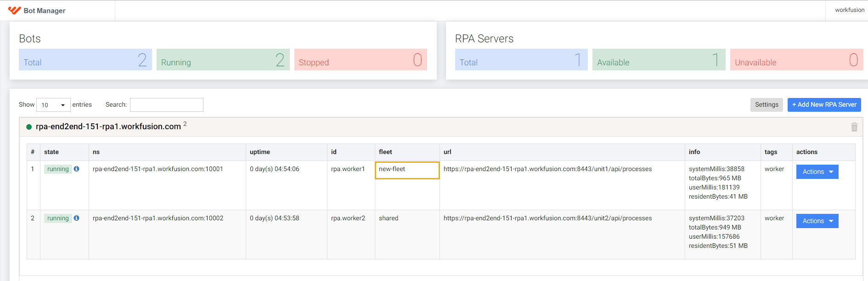Click the Settings button

click(767, 105)
